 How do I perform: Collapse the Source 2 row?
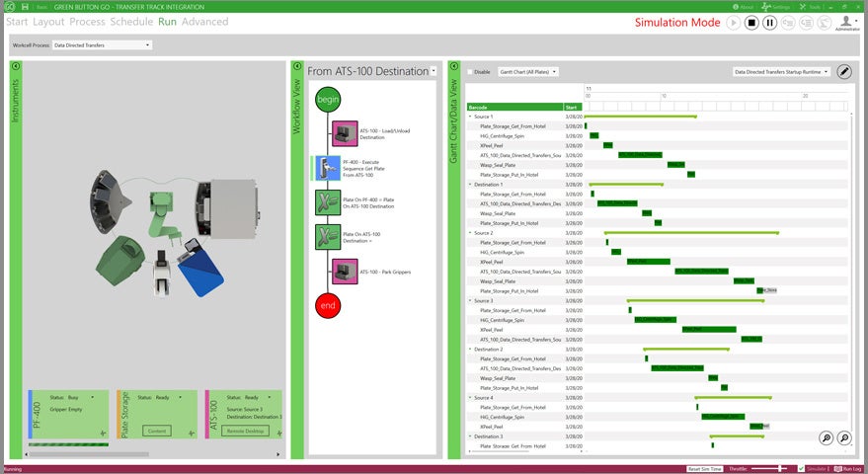tap(470, 233)
